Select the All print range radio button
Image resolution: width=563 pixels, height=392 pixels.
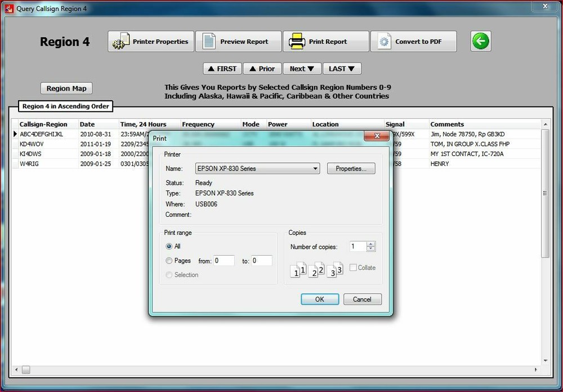[169, 246]
